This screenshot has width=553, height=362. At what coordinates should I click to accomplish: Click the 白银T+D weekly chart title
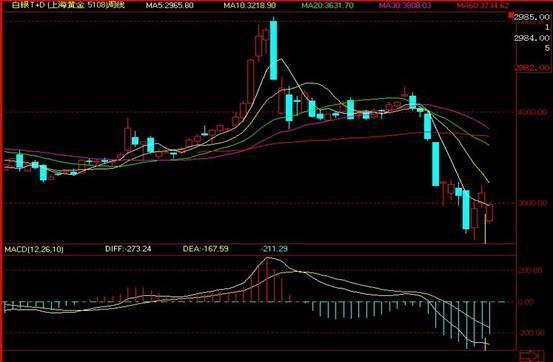pos(68,5)
